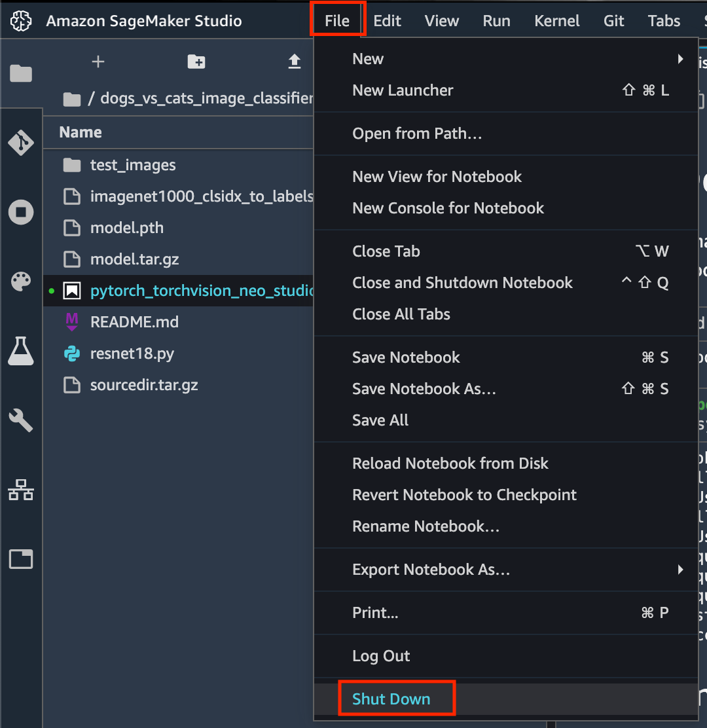Open the test_images folder
This screenshot has width=707, height=728.
133,165
